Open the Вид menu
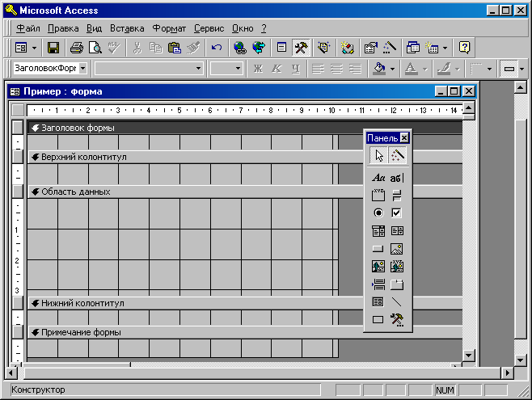 [x=94, y=28]
